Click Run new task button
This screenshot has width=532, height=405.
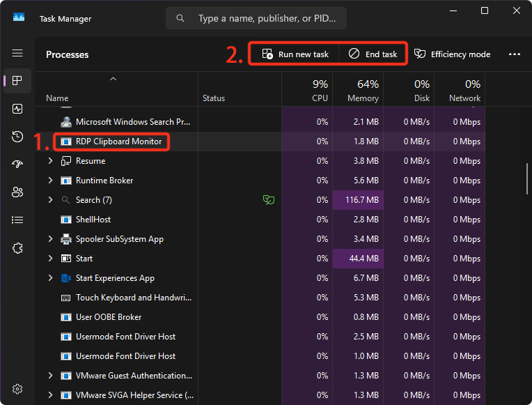295,54
